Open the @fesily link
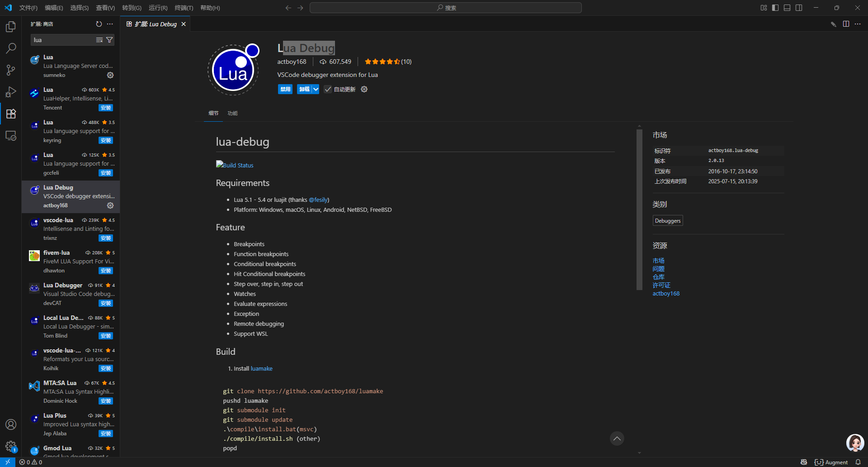 (x=318, y=200)
